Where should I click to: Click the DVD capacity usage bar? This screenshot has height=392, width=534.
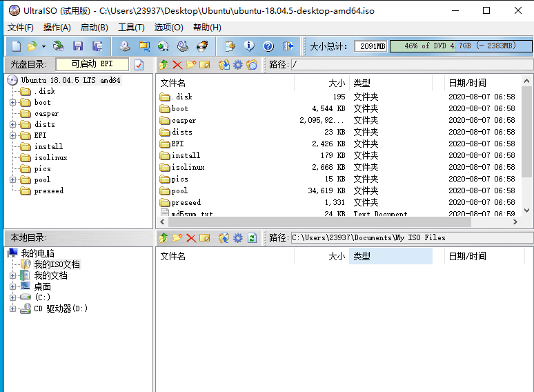pyautogui.click(x=461, y=46)
